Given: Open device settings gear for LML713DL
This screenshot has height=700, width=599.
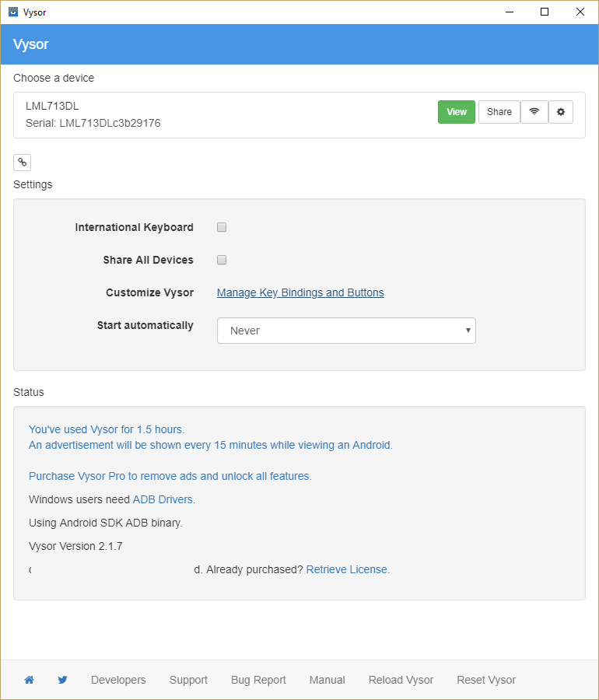Looking at the screenshot, I should (x=561, y=111).
